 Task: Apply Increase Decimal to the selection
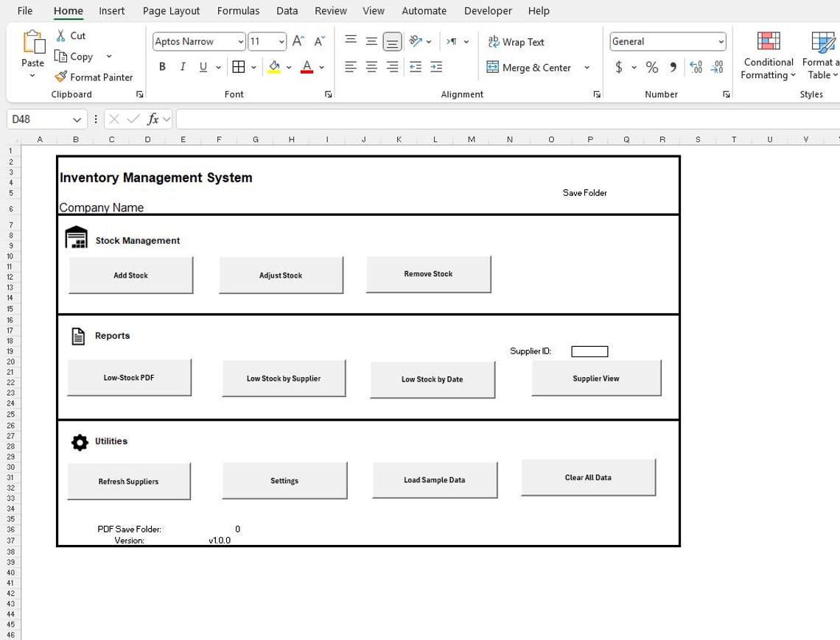[696, 67]
